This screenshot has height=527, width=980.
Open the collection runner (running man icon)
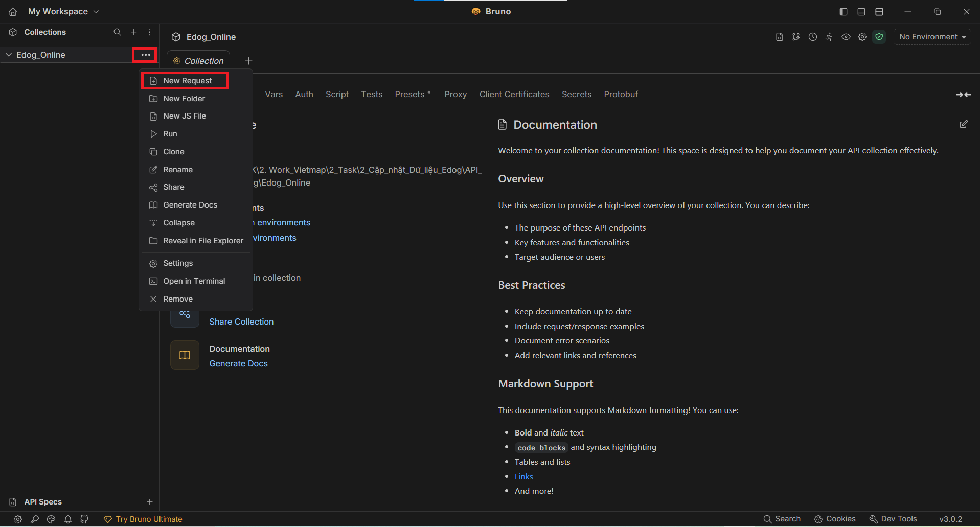[829, 37]
